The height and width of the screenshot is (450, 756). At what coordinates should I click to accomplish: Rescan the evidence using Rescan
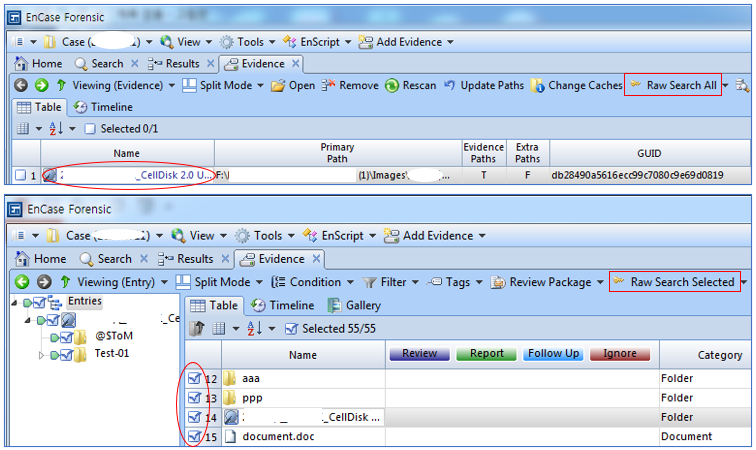pos(411,85)
